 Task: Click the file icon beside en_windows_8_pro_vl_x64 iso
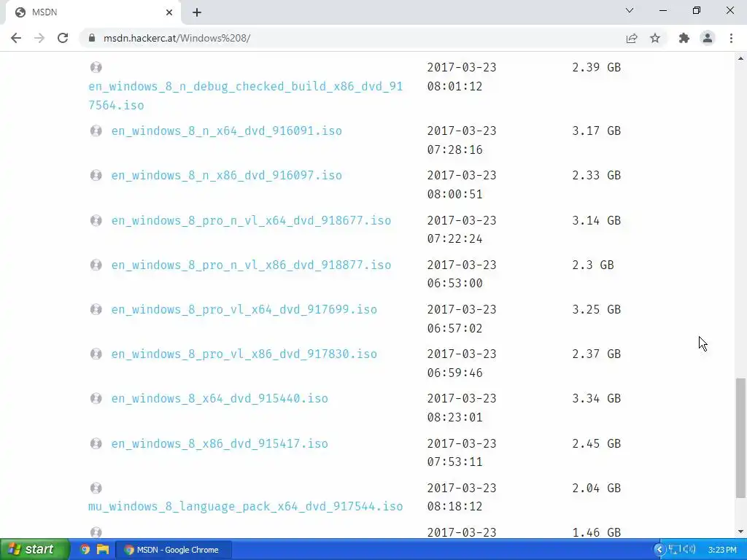pyautogui.click(x=96, y=309)
